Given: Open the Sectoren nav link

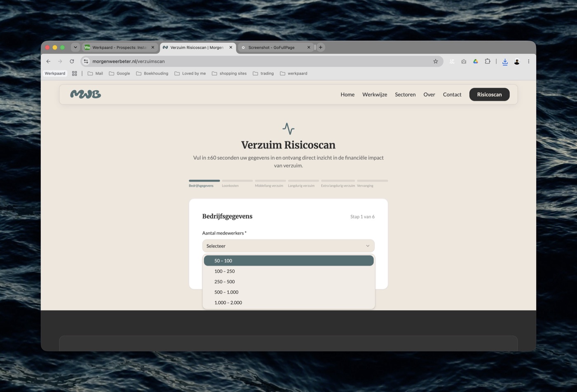Looking at the screenshot, I should click(x=405, y=94).
